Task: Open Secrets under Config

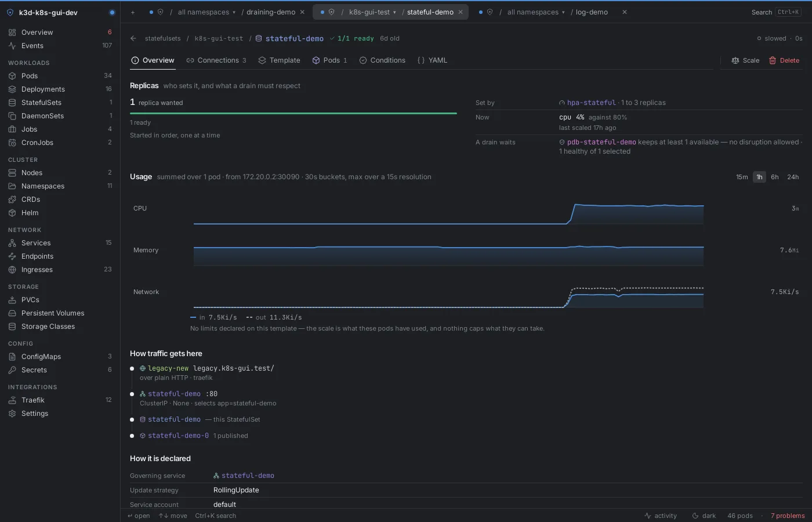Action: [60, 370]
